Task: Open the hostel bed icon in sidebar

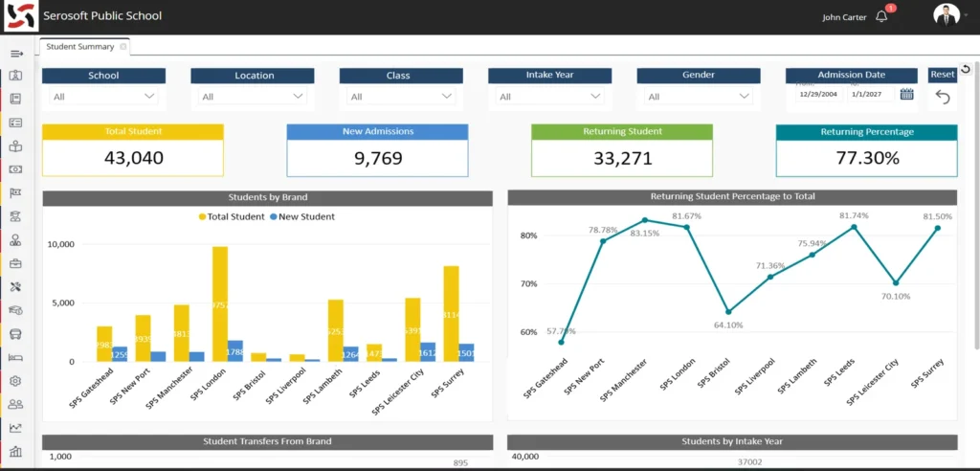Action: pos(15,357)
